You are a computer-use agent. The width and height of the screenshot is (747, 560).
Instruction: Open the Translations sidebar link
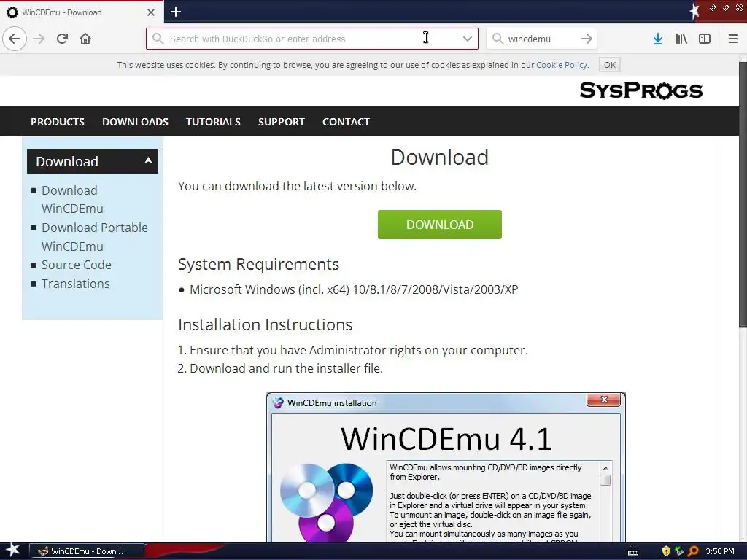75,284
